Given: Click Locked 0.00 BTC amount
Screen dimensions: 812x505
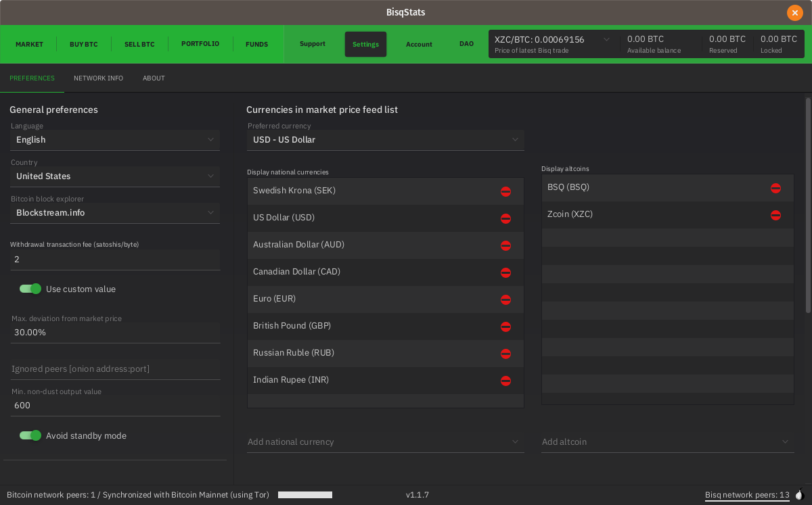Looking at the screenshot, I should (x=779, y=39).
